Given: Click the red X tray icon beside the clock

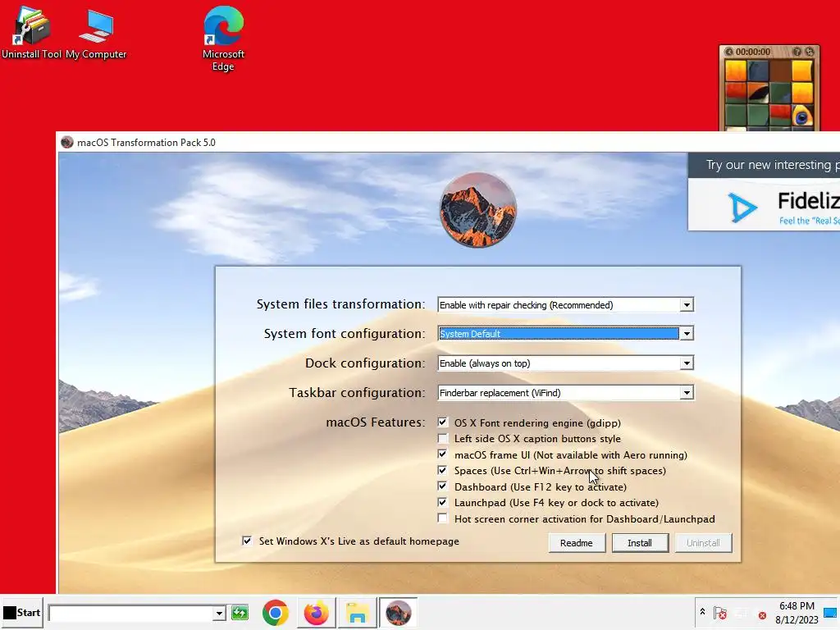Looking at the screenshot, I should pyautogui.click(x=762, y=615).
